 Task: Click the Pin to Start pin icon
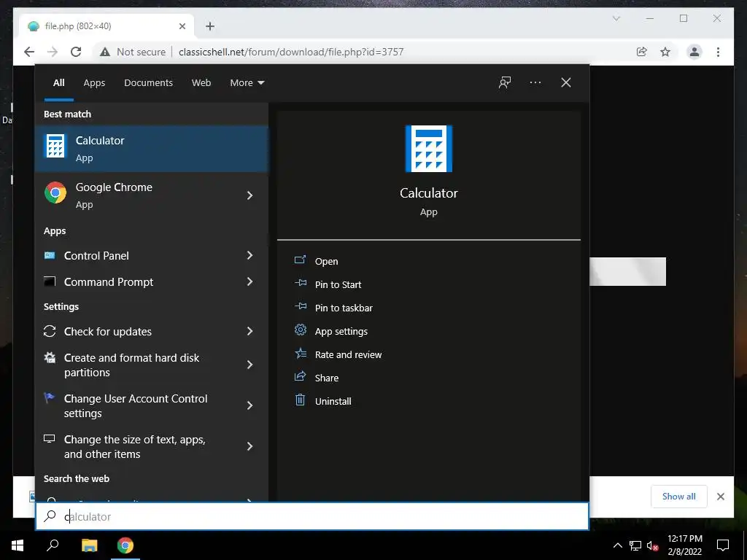point(300,284)
